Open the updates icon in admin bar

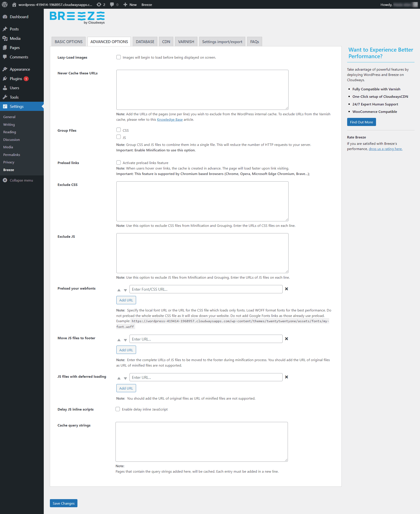[99, 4]
